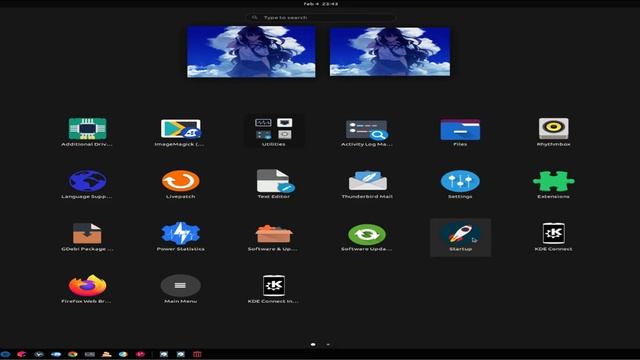Launch ImageMagick from the app grid
640x360 pixels.
coord(180,132)
